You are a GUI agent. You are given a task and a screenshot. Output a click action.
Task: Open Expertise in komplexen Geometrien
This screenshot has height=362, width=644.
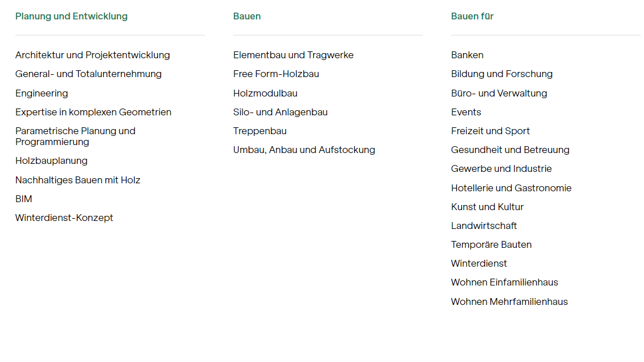pyautogui.click(x=93, y=112)
